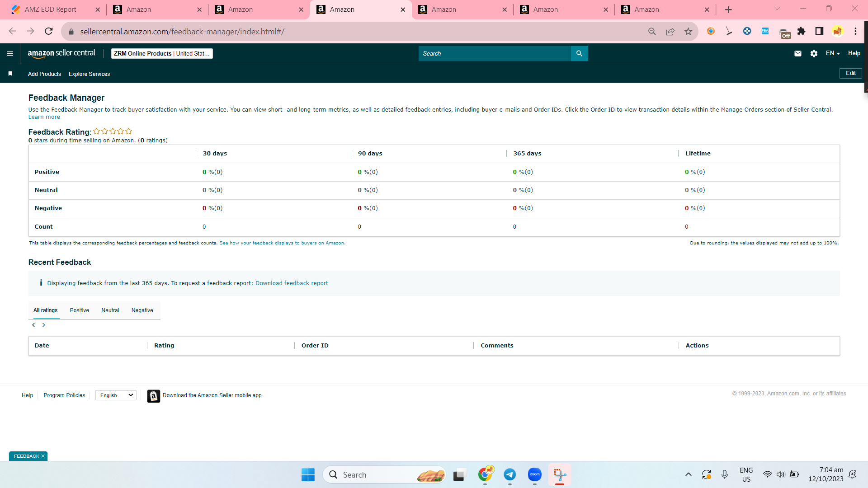868x488 pixels.
Task: Open a new browser tab
Action: [x=728, y=9]
